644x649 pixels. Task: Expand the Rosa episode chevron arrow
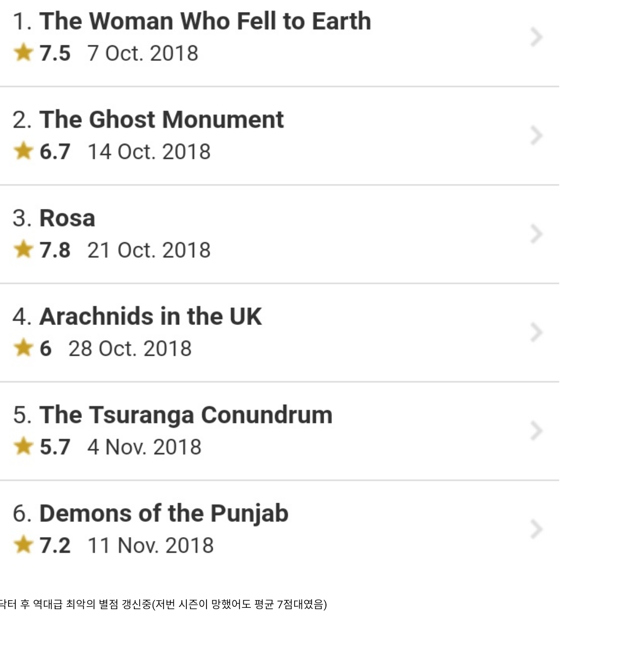click(x=536, y=234)
